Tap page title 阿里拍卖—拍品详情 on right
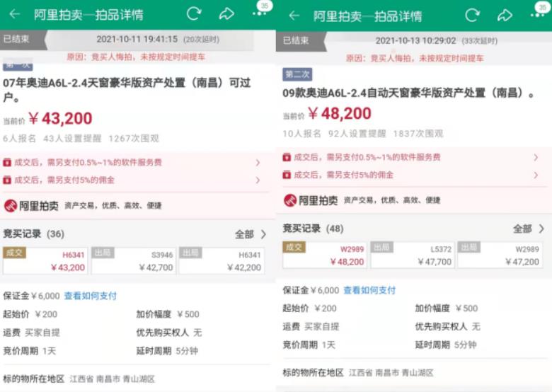This screenshot has height=392, width=552. coord(367,16)
